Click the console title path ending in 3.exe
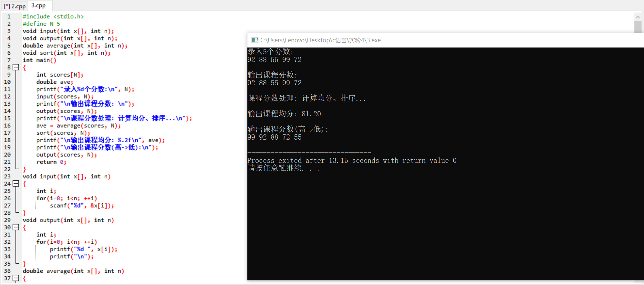Screen dimensions: 644x285 tap(320, 40)
